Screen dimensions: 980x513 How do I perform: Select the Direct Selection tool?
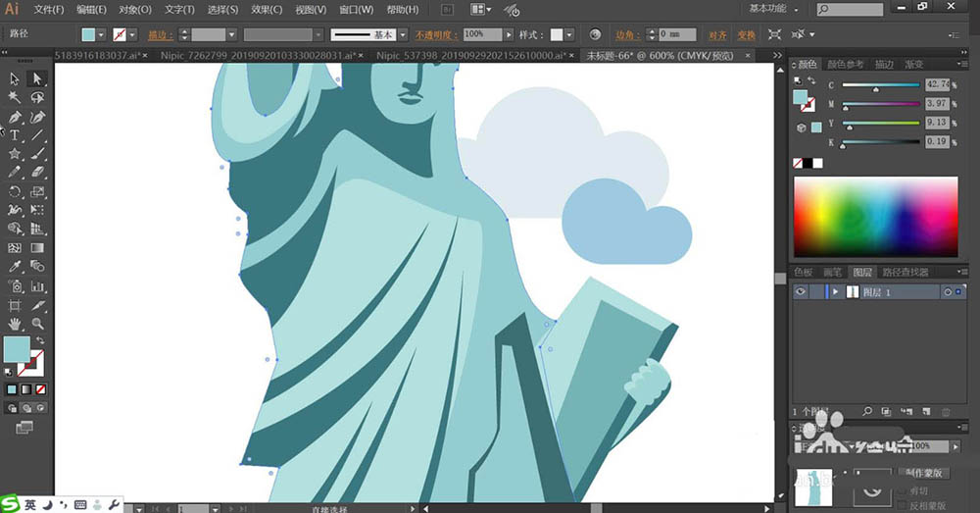click(x=37, y=78)
